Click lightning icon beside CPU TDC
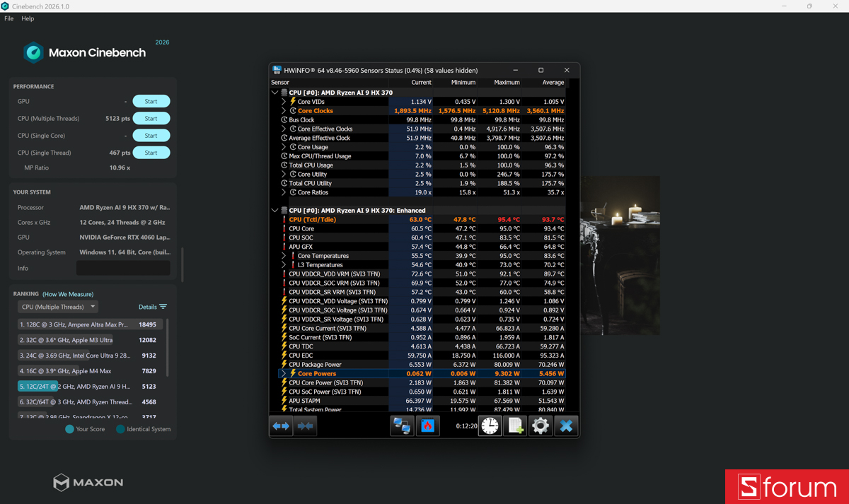This screenshot has height=504, width=849. tap(284, 346)
